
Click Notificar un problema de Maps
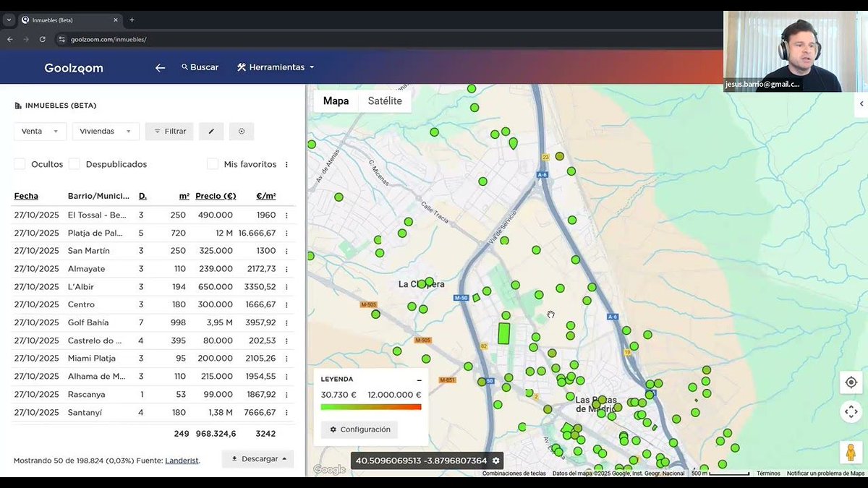tap(825, 474)
